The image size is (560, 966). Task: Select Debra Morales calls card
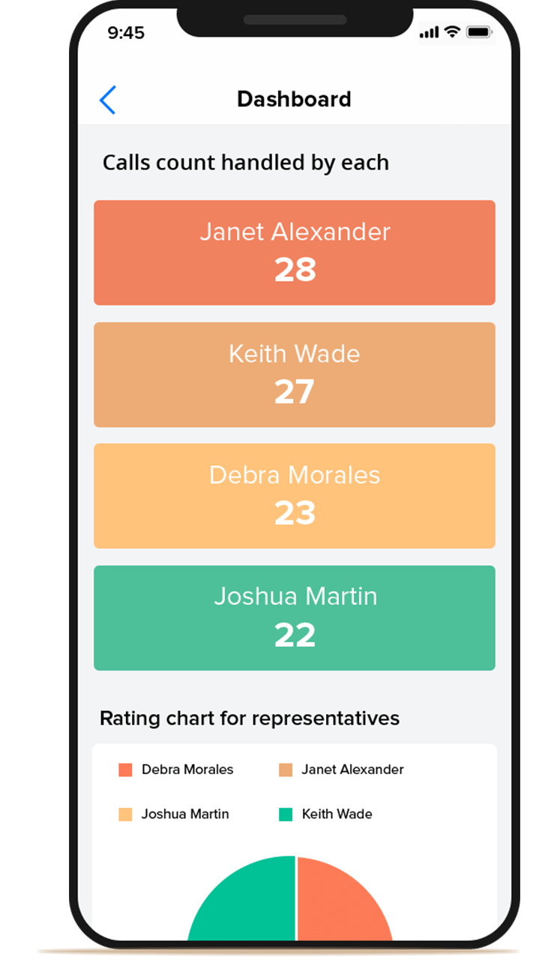pos(294,496)
